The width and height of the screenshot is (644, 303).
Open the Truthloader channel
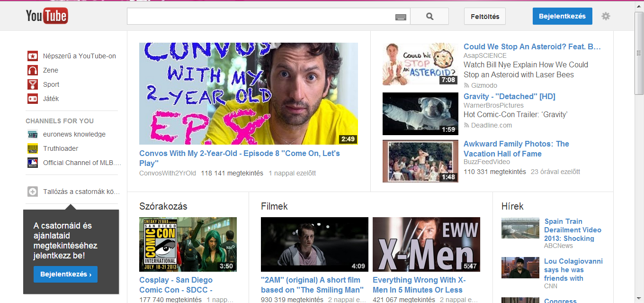pos(61,148)
